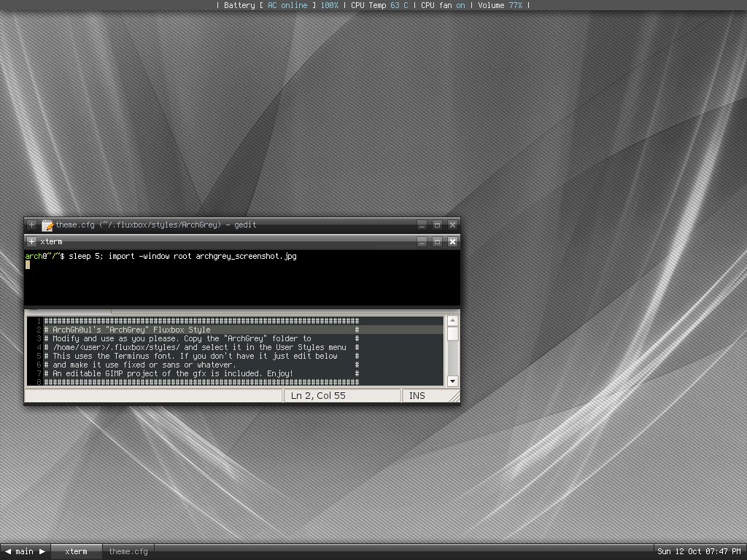Click the Volume 77% readout
Screen dimensions: 747x560
(x=500, y=5)
